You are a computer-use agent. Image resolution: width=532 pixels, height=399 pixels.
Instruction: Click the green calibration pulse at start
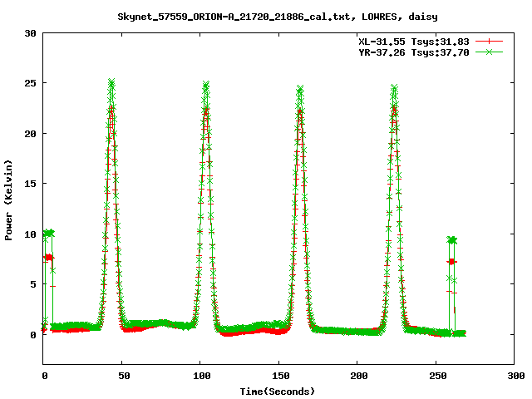coord(49,233)
